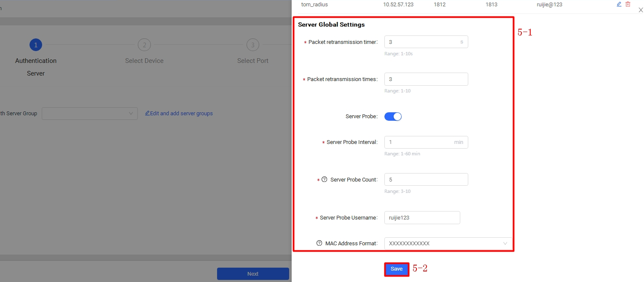Open Edit and add server groups link
644x282 pixels.
point(179,114)
